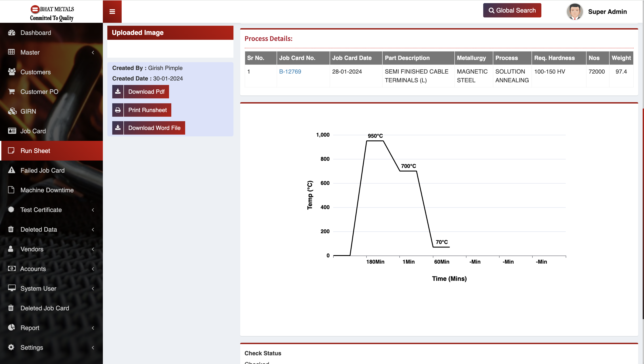Click the Customer PO cart icon

(11, 91)
